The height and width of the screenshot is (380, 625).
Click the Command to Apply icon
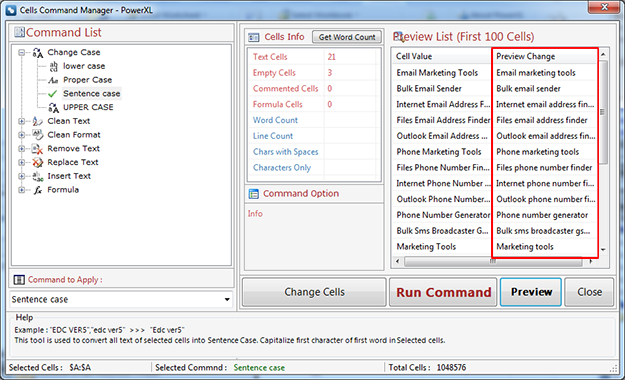coord(19,280)
